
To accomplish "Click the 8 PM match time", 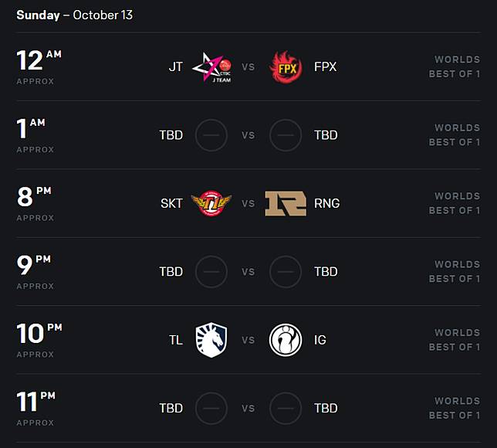I will [x=34, y=199].
